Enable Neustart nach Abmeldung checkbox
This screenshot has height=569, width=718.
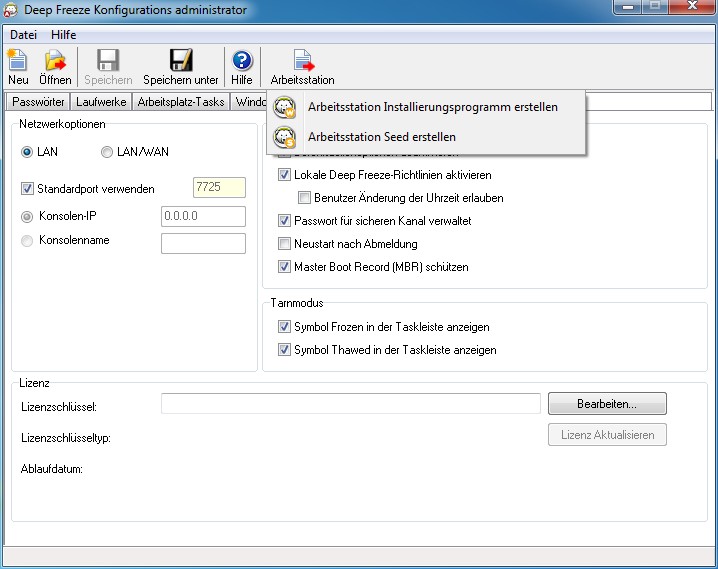(284, 244)
